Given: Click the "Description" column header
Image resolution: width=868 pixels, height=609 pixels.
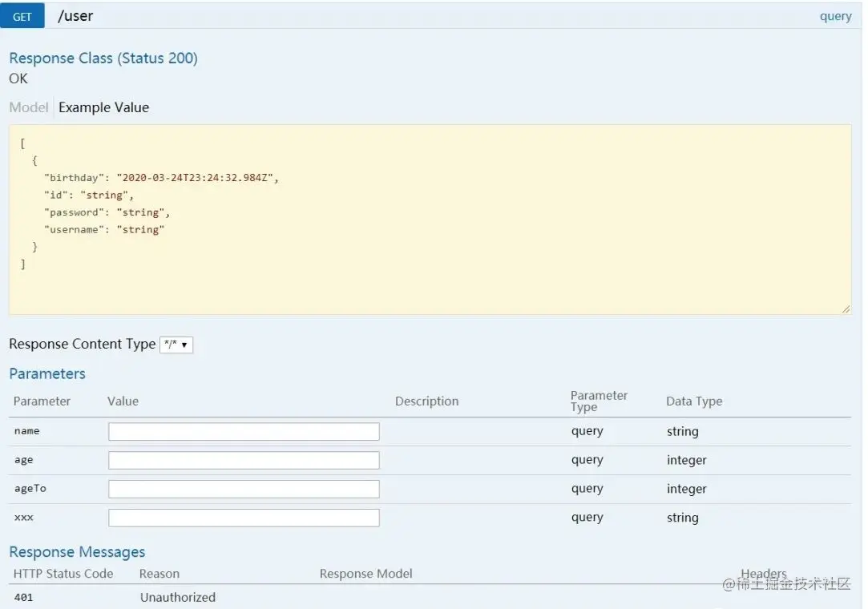Looking at the screenshot, I should click(427, 401).
